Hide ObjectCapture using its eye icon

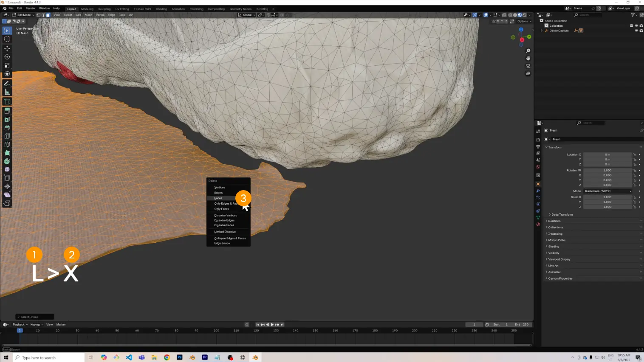(x=636, y=31)
